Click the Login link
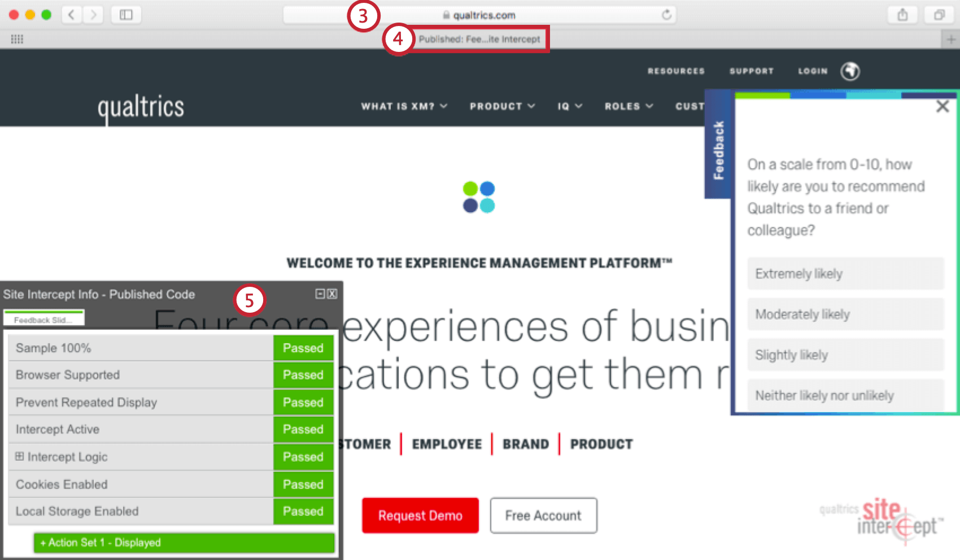 click(x=813, y=71)
